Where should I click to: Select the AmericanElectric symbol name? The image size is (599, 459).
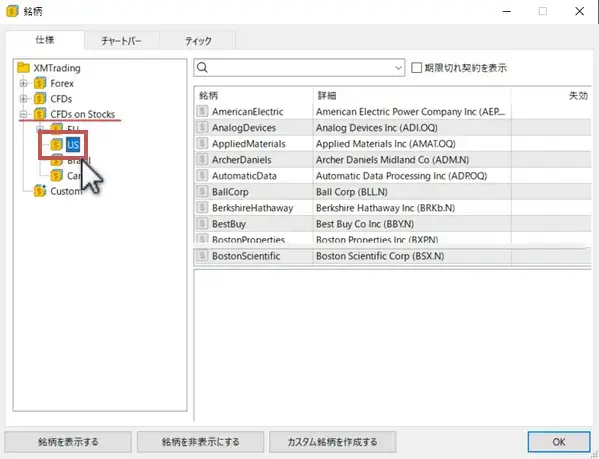point(248,112)
